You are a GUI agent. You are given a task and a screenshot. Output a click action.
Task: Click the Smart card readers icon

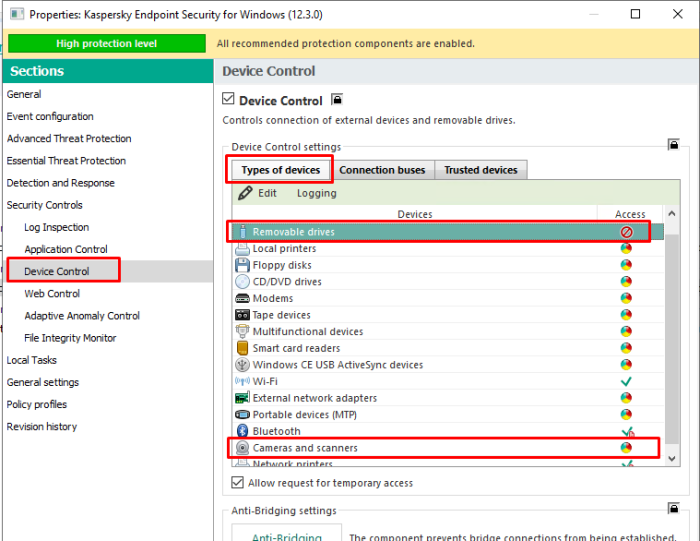coord(242,348)
